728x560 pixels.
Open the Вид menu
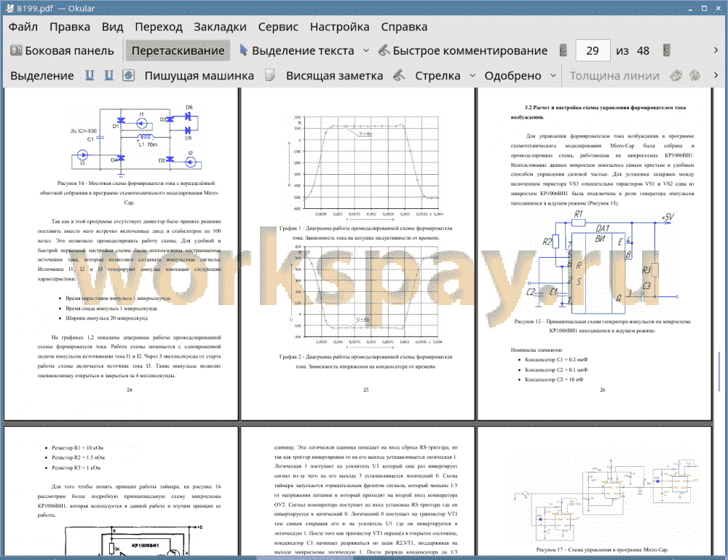tap(112, 27)
